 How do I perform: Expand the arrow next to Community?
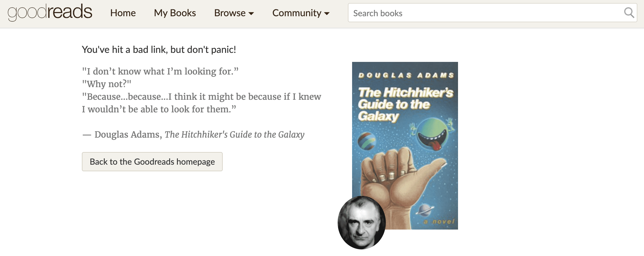pos(327,14)
